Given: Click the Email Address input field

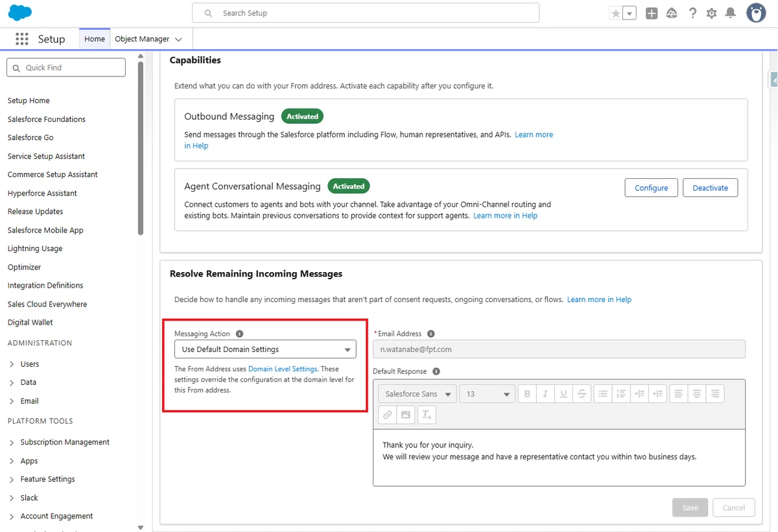Looking at the screenshot, I should tap(559, 349).
